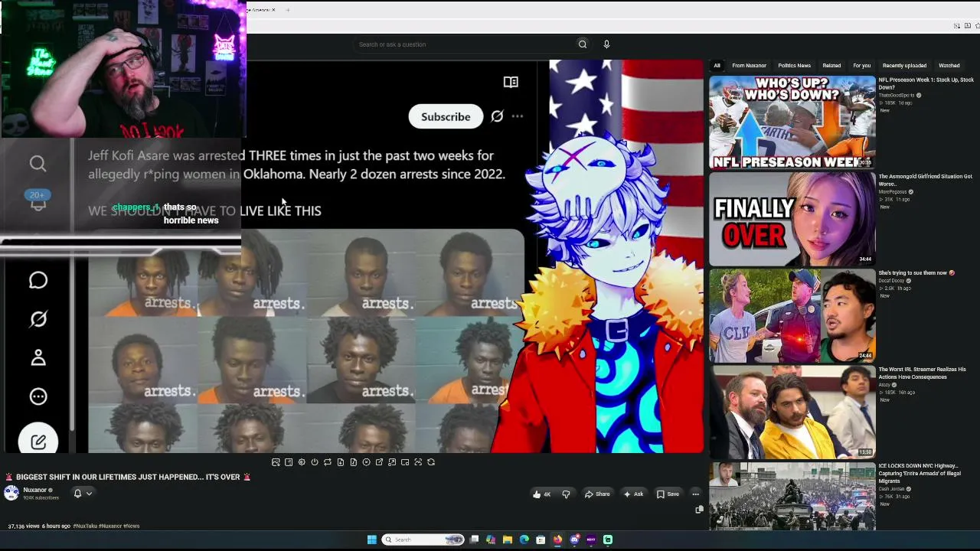Click the video title 'BIGGEST SHIFT IN OUR LIFETIMES'

[129, 477]
